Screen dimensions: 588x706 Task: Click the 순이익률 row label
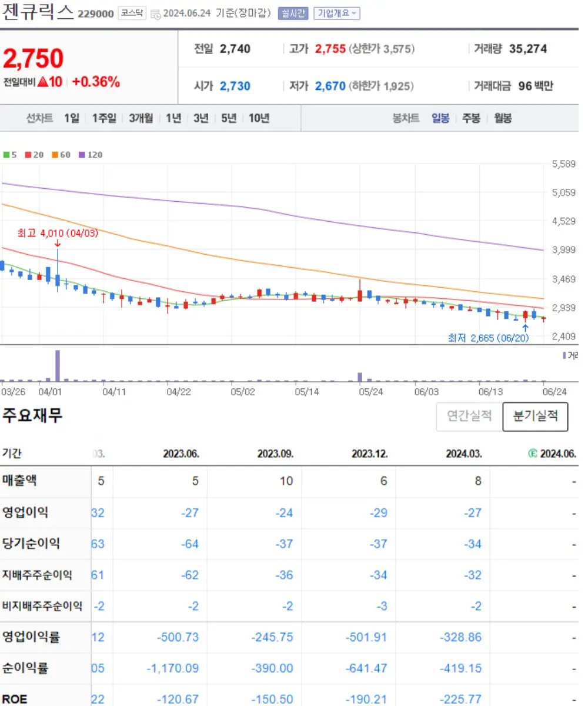(x=25, y=668)
